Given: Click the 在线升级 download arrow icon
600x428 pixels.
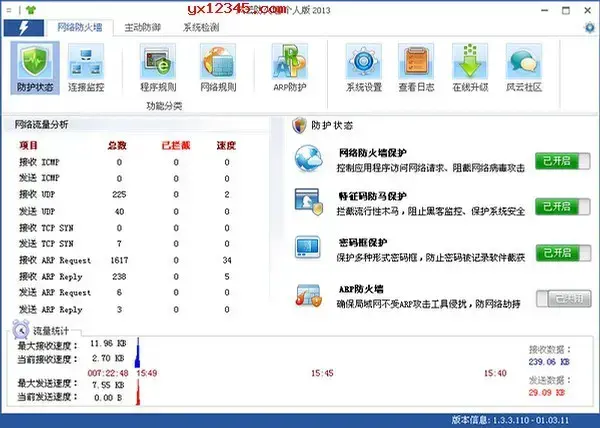Looking at the screenshot, I should click(470, 68).
